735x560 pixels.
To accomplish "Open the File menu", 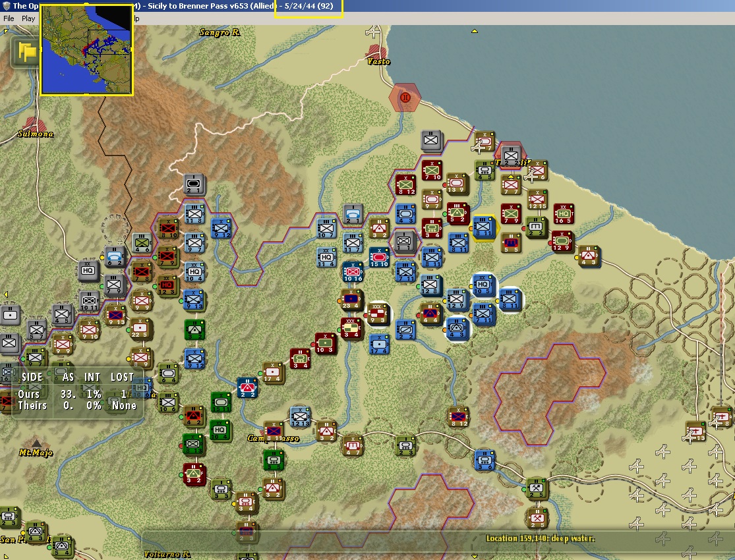I will [9, 18].
